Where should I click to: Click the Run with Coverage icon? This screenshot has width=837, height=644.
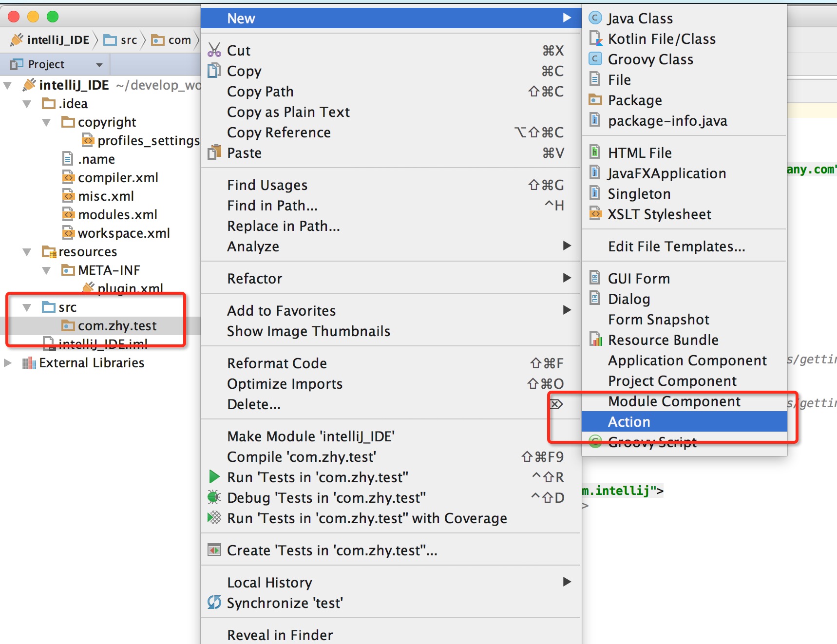point(214,518)
